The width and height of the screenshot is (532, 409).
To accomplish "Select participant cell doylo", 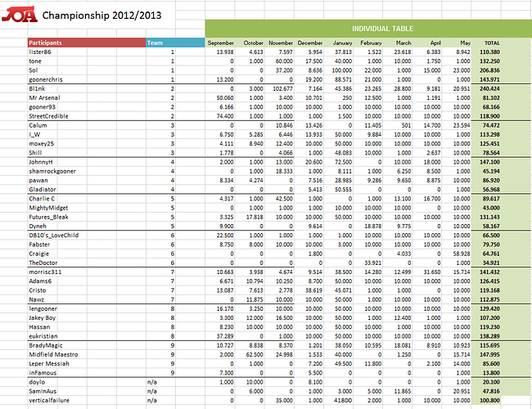I will 37,381.
